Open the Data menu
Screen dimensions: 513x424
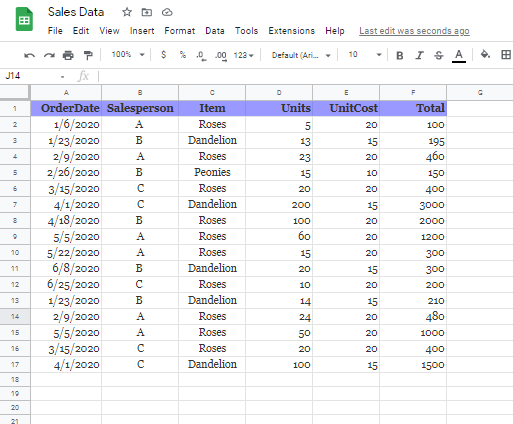pos(215,31)
